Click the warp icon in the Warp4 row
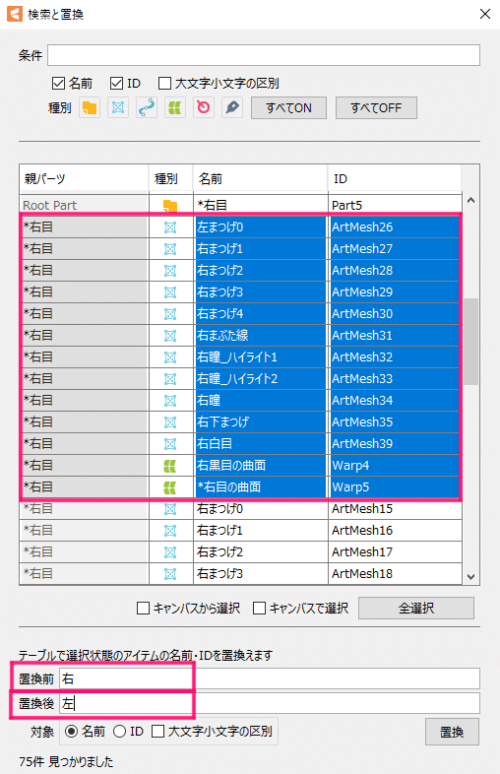The image size is (500, 774). pos(170,465)
